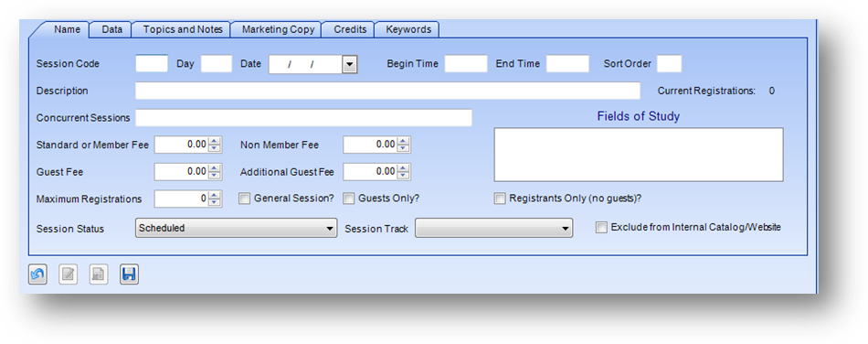Click the blue undo arrow icon

coord(37,274)
